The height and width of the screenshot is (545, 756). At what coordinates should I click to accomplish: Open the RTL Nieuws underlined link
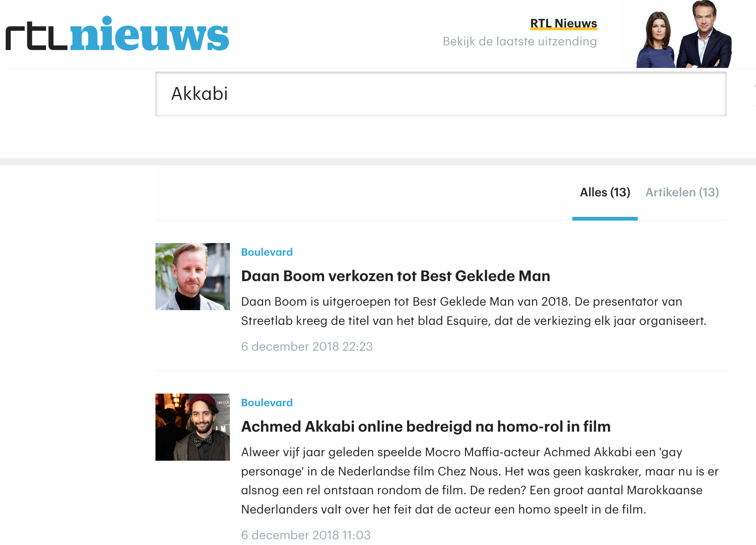tap(563, 24)
